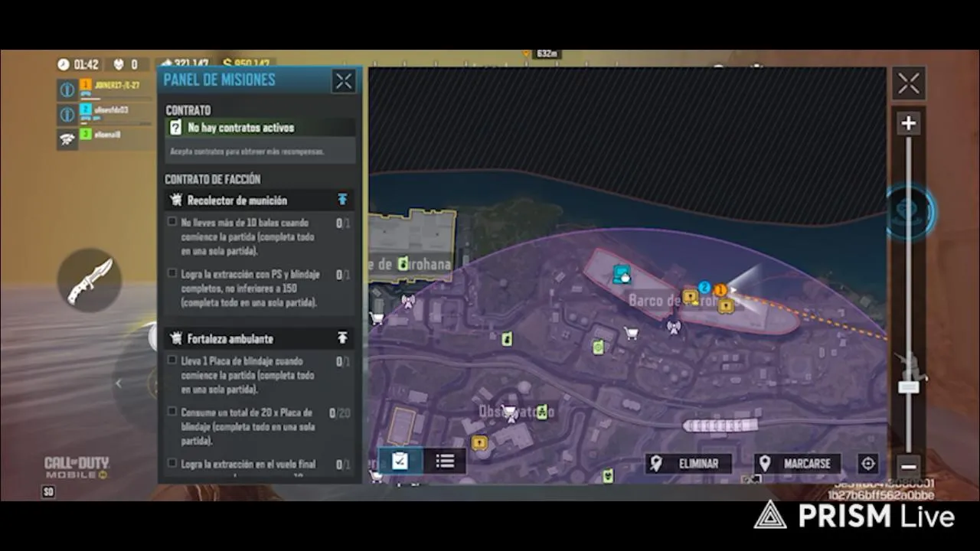Tap the connection signal icon by third player

(67, 139)
